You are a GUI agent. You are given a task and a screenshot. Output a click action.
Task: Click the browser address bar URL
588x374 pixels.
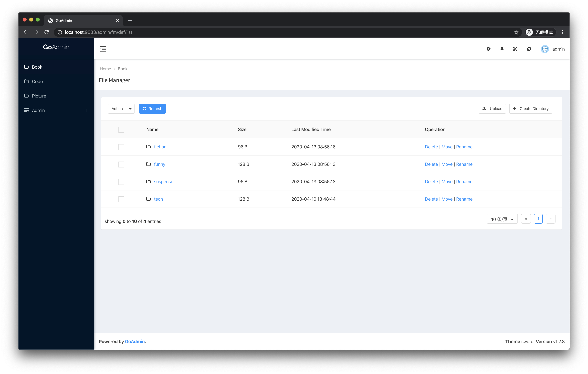pyautogui.click(x=98, y=32)
